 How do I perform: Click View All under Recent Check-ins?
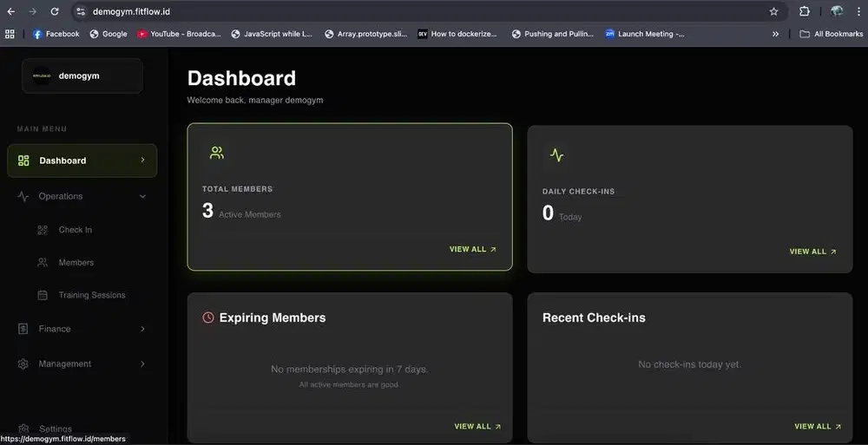point(817,426)
